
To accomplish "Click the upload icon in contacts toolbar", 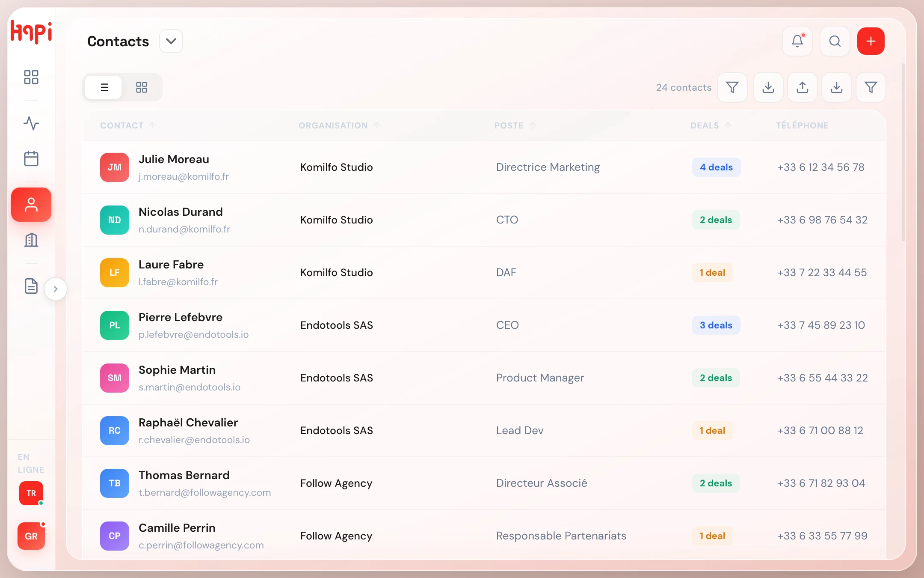I will click(x=803, y=87).
